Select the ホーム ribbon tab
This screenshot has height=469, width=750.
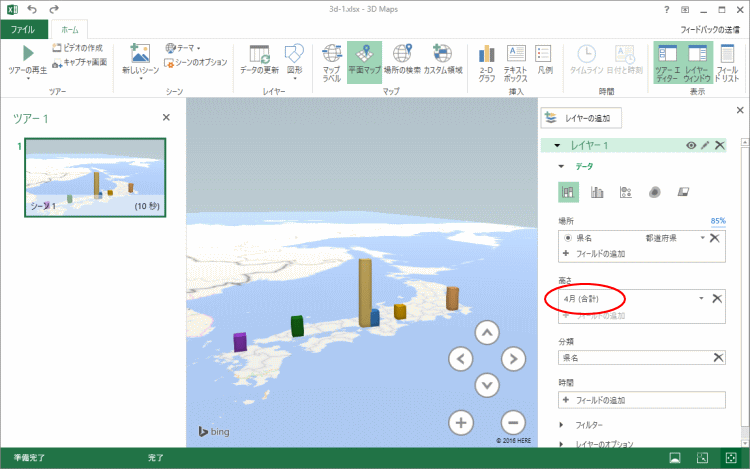click(x=69, y=29)
